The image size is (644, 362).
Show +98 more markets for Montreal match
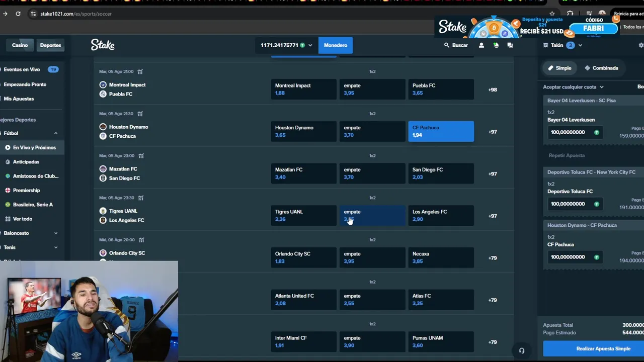pyautogui.click(x=493, y=89)
